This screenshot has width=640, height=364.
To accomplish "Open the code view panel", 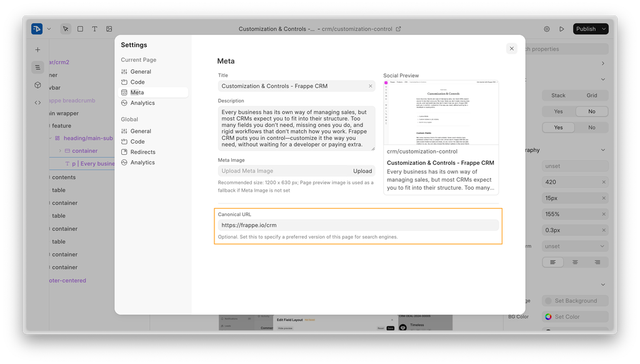I will tap(37, 103).
